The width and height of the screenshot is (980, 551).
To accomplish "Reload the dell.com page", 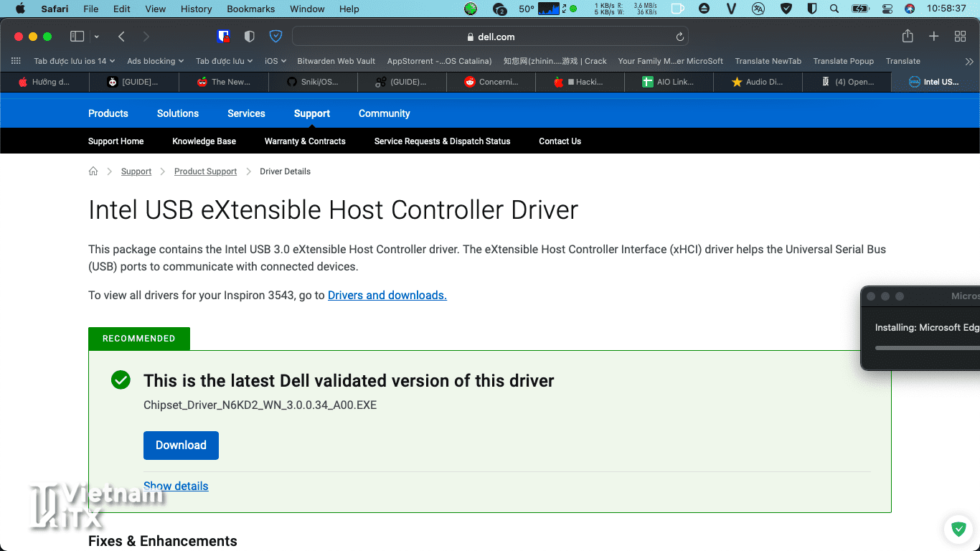I will (679, 37).
